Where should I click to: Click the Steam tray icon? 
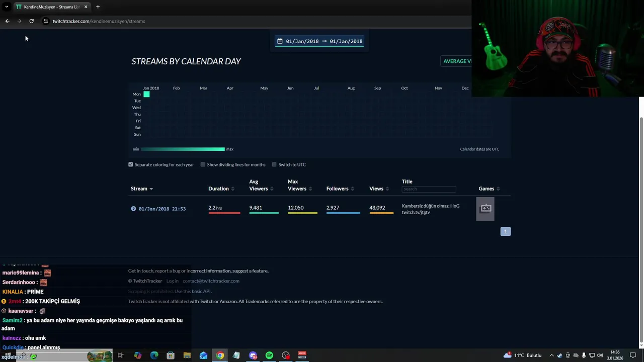pyautogui.click(x=560, y=355)
